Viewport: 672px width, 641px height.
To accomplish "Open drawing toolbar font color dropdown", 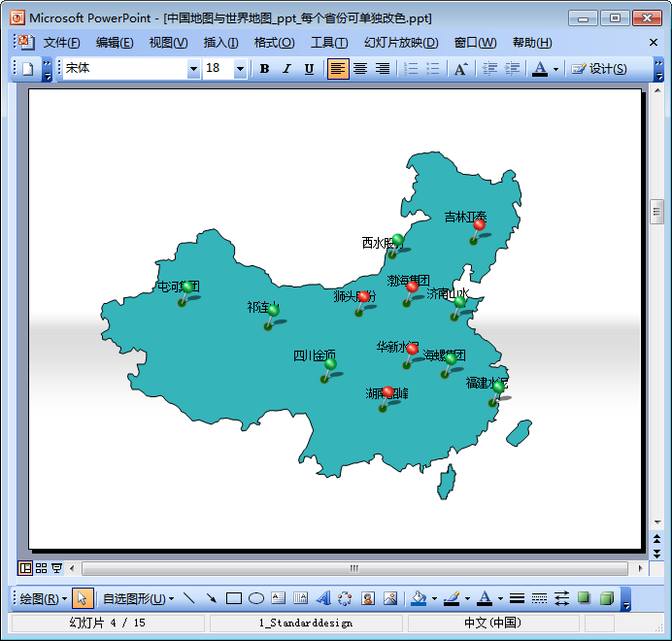I will click(500, 598).
